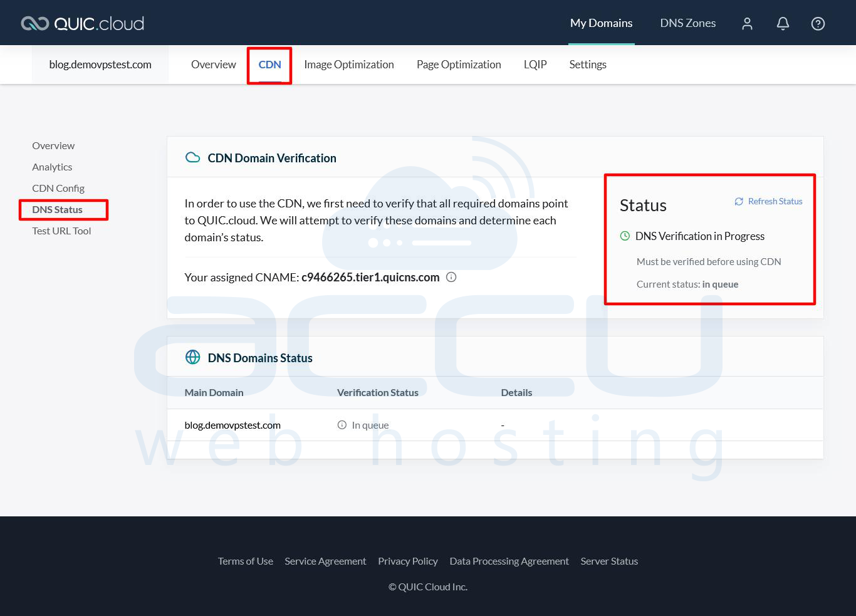Click the Current status: in queue text
856x616 pixels.
(x=687, y=284)
